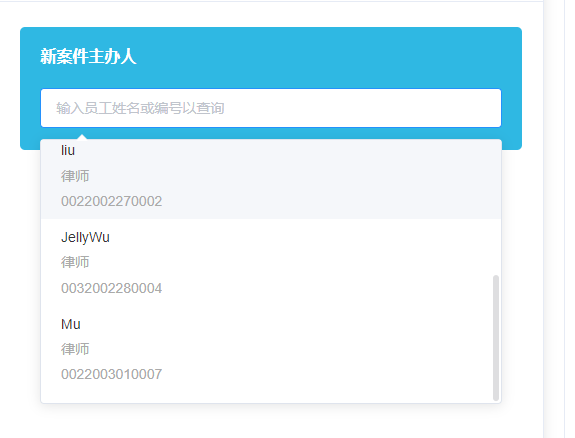Click the 新案件主办人 heading
This screenshot has height=438, width=575.
coord(88,57)
